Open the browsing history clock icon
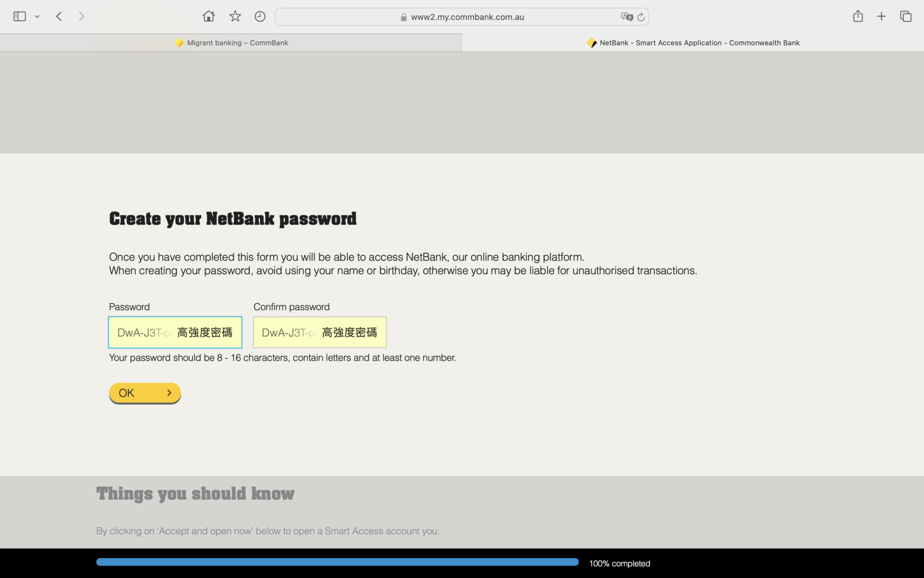Screen dimensions: 924x578 260,16
